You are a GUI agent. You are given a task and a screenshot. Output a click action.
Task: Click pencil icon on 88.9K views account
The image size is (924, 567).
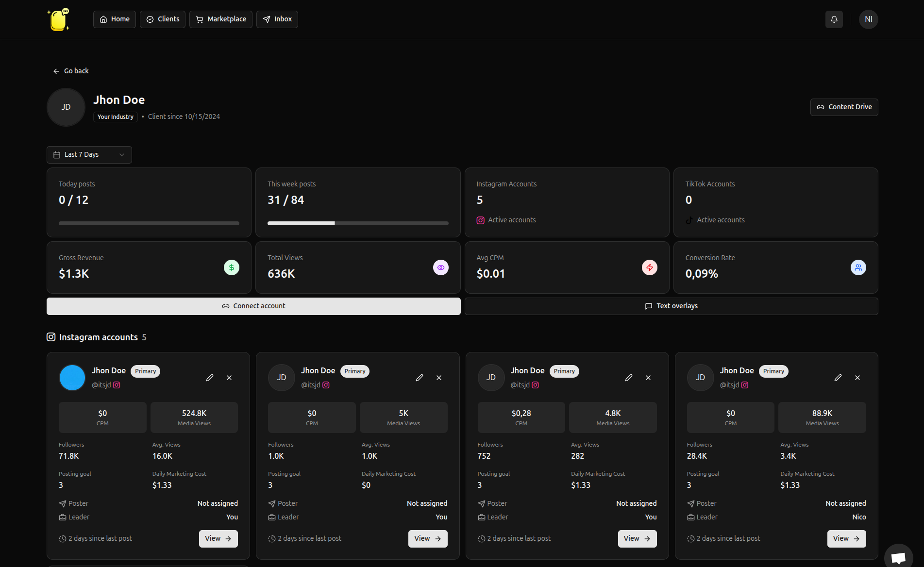point(838,378)
